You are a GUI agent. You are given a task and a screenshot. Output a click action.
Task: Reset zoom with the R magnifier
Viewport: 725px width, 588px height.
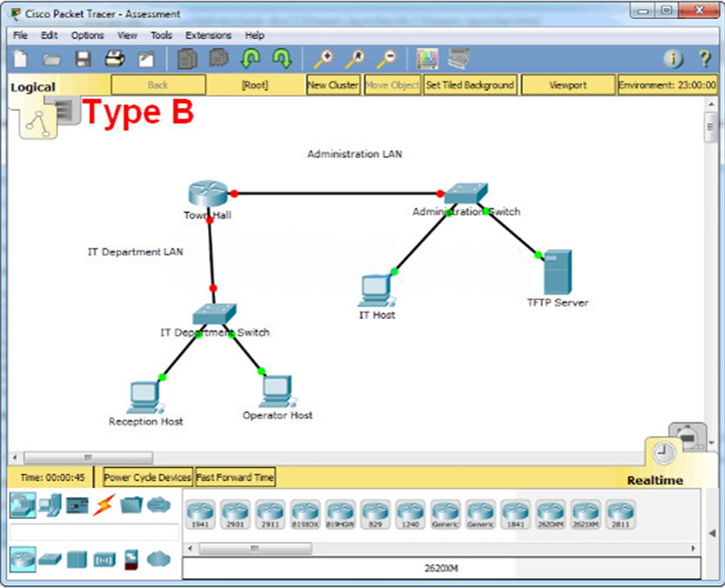(355, 59)
